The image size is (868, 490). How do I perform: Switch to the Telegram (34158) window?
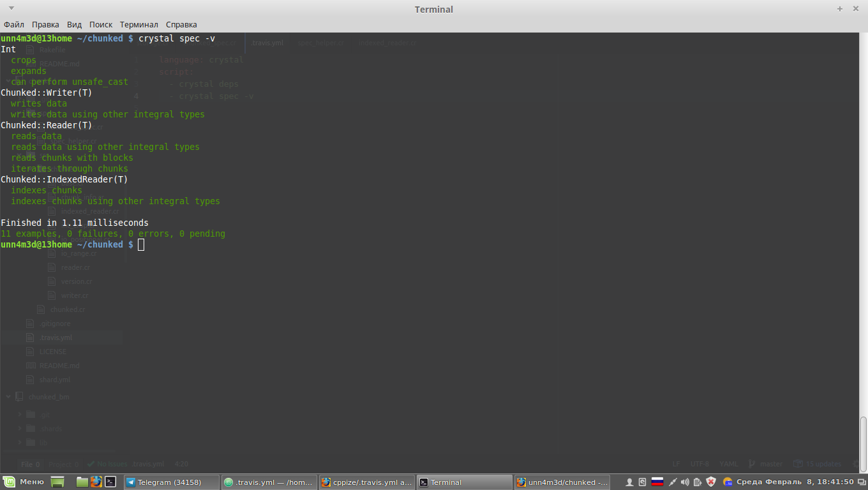click(171, 482)
